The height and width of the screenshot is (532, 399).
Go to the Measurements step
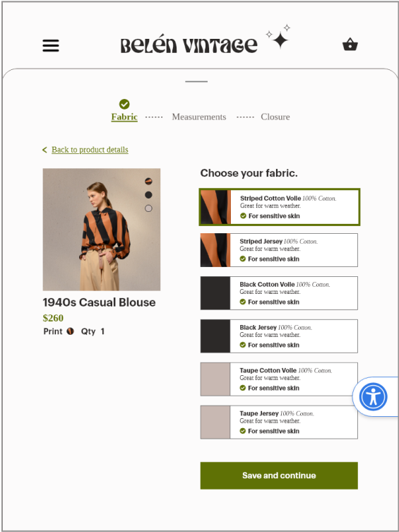199,117
